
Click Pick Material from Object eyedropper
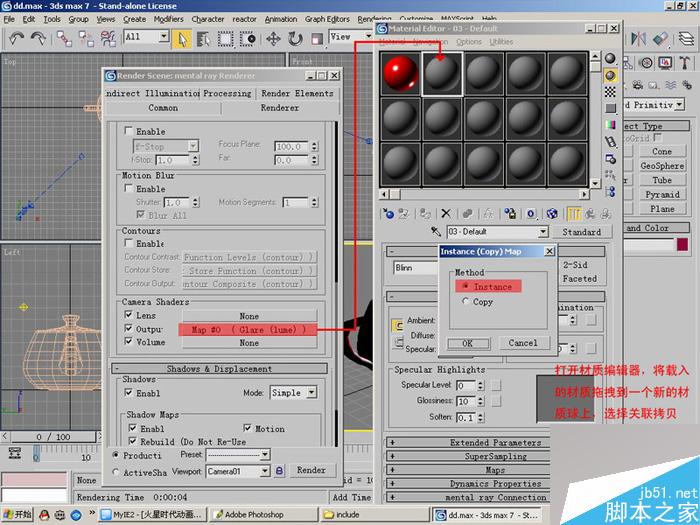[x=436, y=231]
